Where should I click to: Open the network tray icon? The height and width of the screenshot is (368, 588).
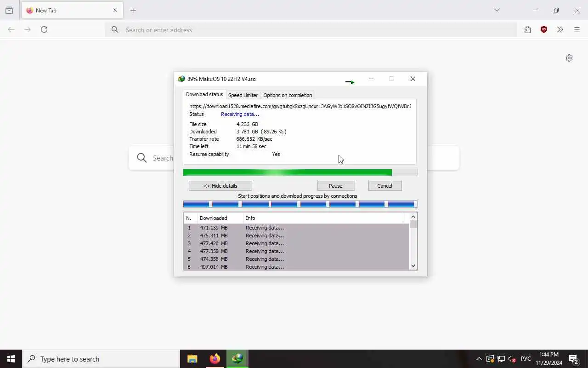click(x=501, y=359)
